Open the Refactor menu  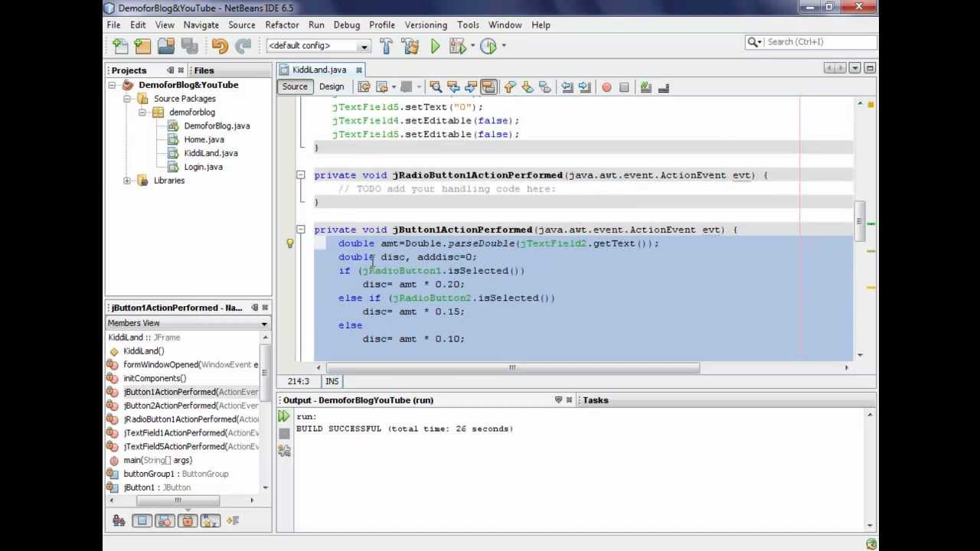(x=282, y=24)
